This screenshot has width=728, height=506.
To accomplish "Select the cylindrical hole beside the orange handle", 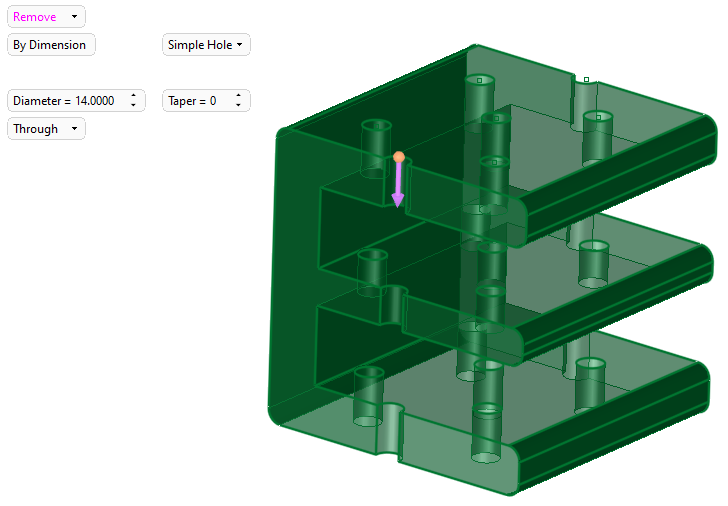I will click(376, 145).
